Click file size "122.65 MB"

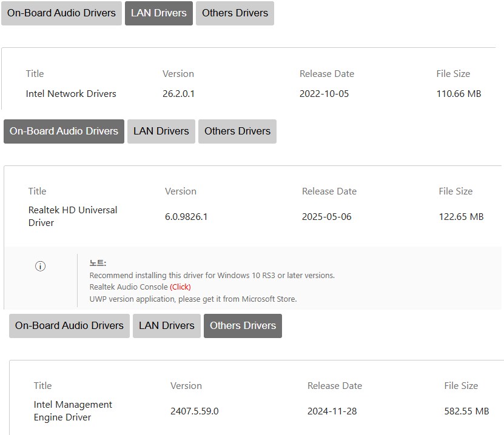(462, 217)
